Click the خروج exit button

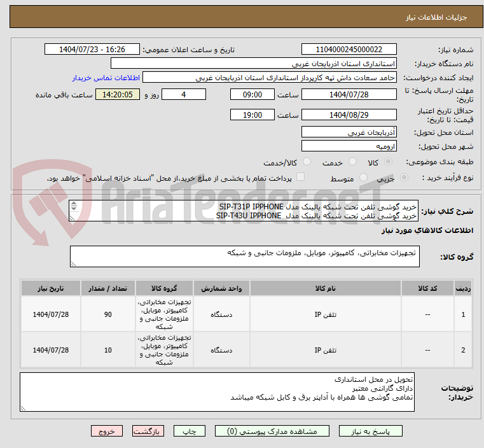[107, 431]
